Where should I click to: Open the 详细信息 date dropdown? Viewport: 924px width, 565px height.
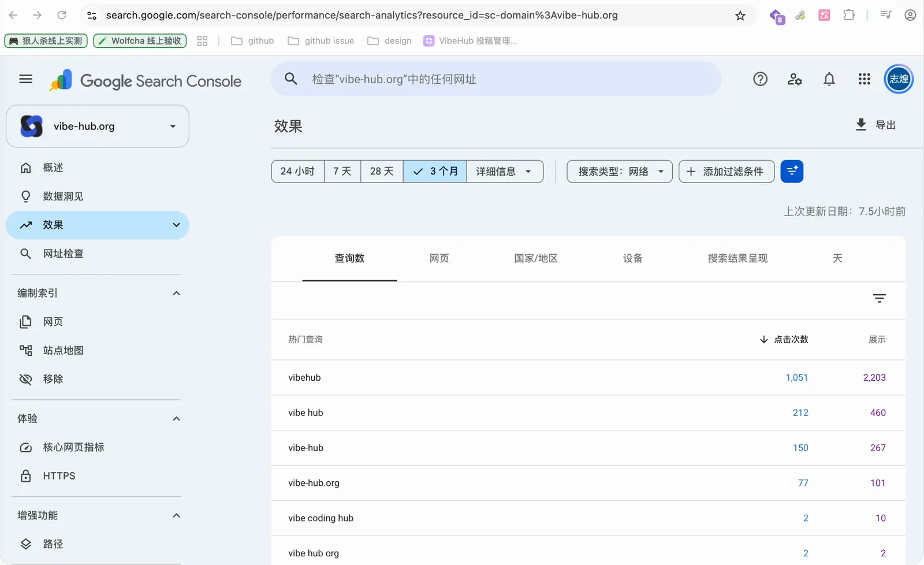click(505, 171)
